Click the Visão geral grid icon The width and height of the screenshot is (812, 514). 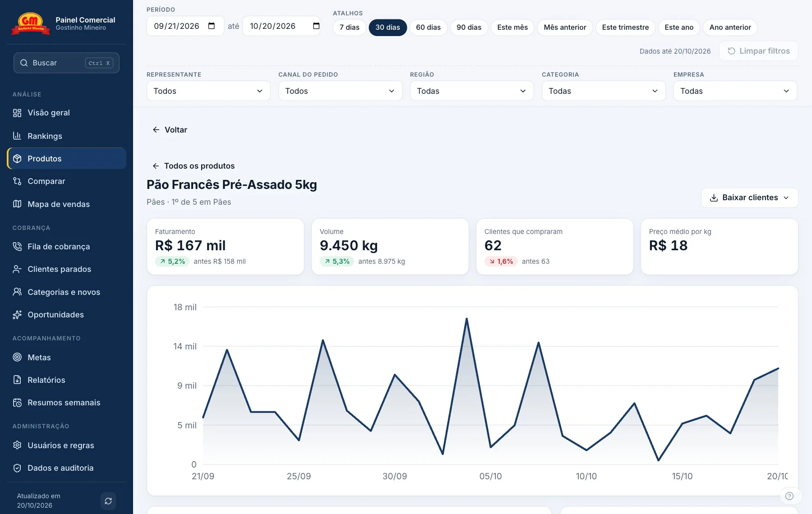coord(17,113)
